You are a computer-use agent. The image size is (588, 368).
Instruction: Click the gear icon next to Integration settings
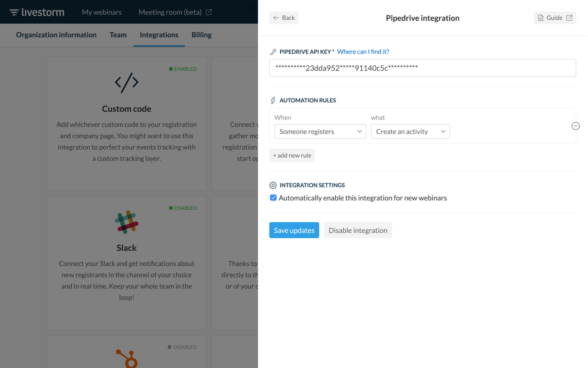click(x=272, y=185)
